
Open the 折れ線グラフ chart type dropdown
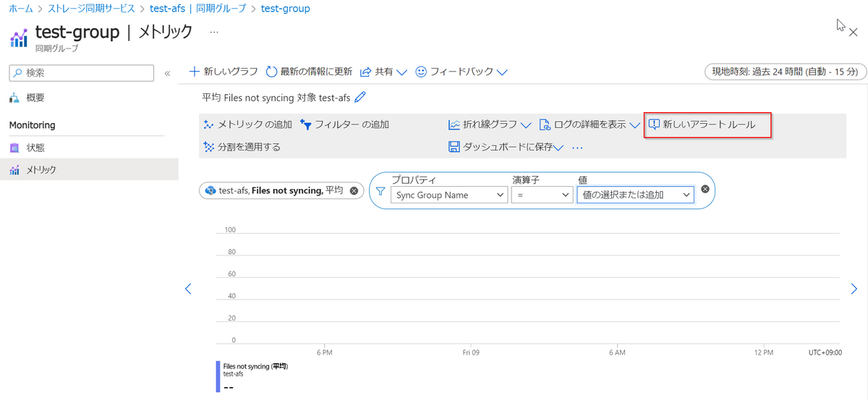(x=490, y=124)
